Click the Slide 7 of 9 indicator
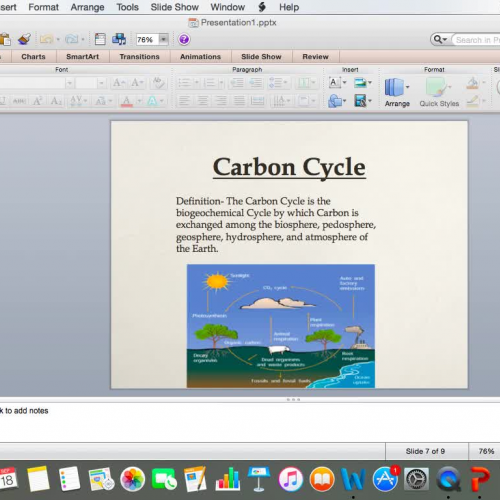 coord(425,451)
